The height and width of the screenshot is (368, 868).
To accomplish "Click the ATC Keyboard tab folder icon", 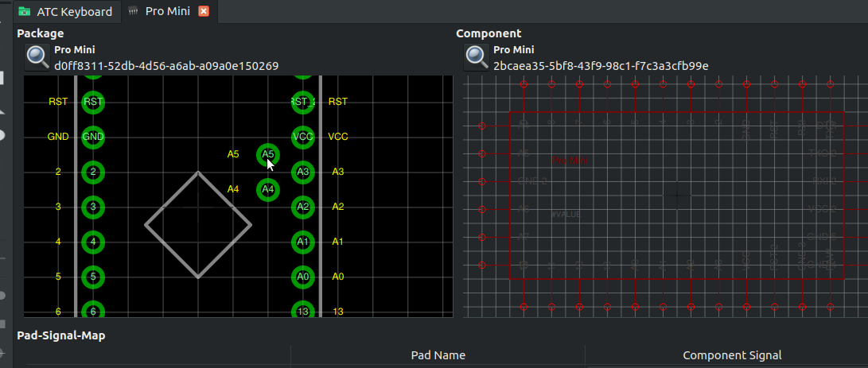I will point(25,12).
